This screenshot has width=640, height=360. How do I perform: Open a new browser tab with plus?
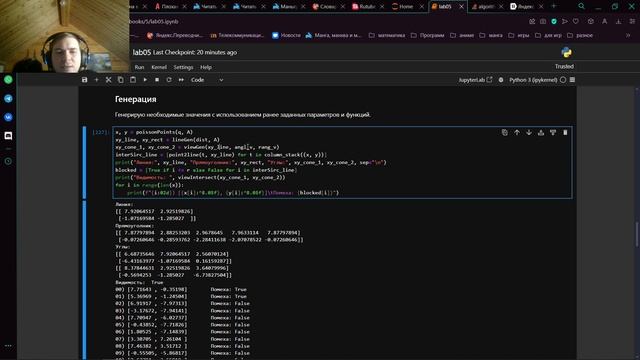553,6
